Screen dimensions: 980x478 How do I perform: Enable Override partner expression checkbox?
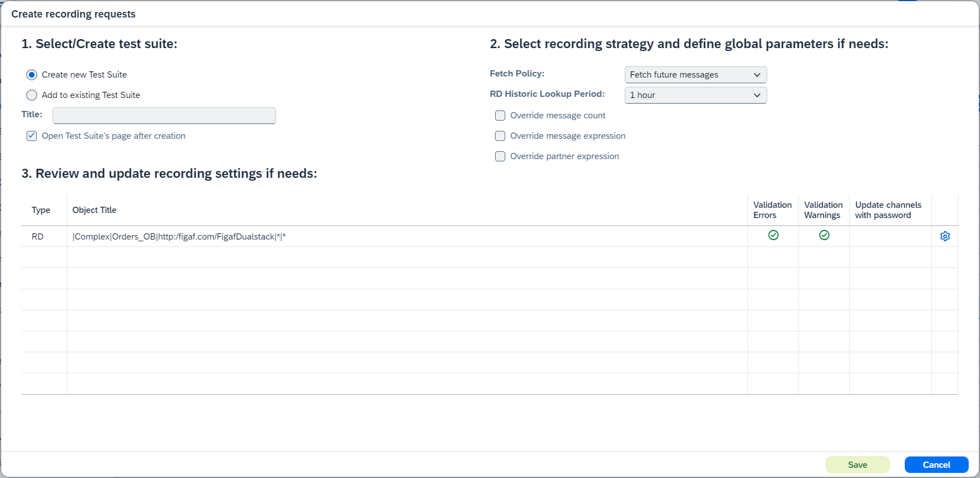[x=500, y=156]
